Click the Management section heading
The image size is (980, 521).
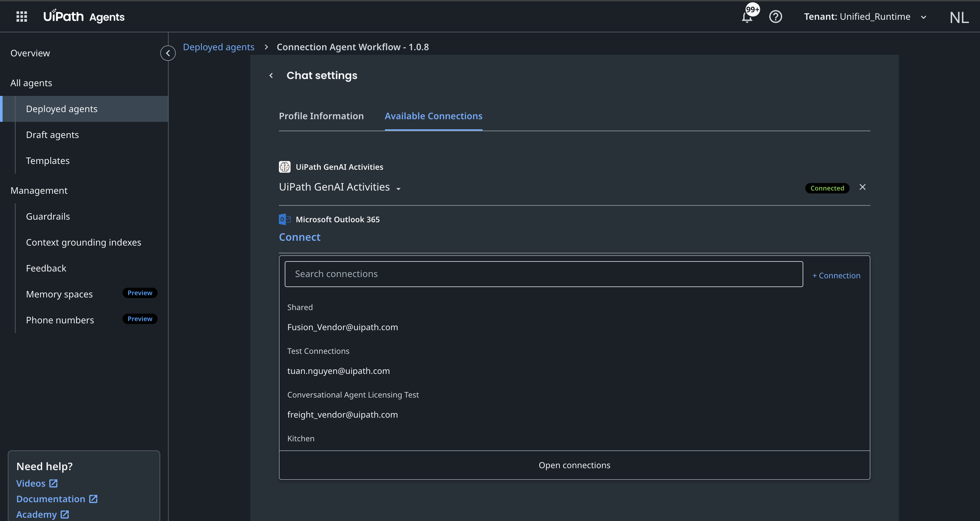pos(39,191)
